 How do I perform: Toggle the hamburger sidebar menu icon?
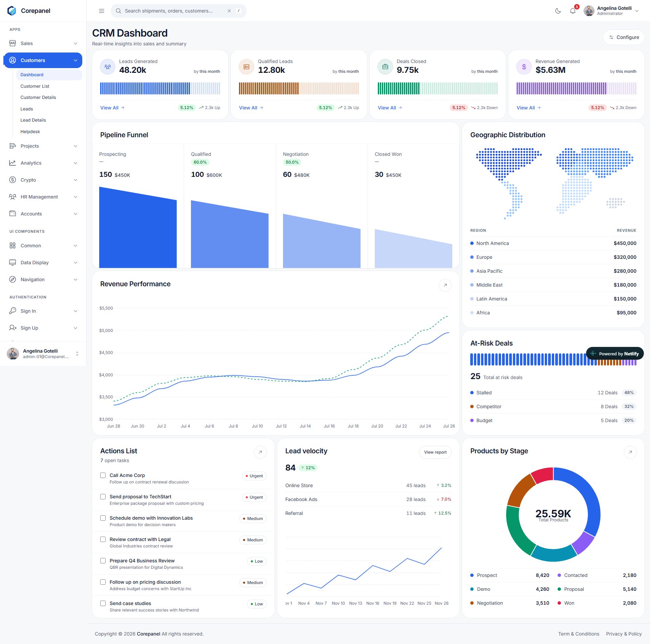click(101, 11)
